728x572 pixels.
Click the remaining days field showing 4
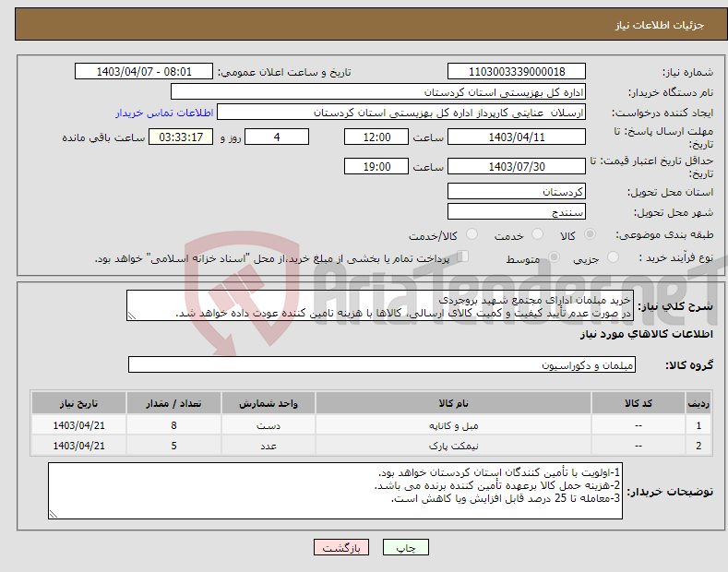point(277,137)
